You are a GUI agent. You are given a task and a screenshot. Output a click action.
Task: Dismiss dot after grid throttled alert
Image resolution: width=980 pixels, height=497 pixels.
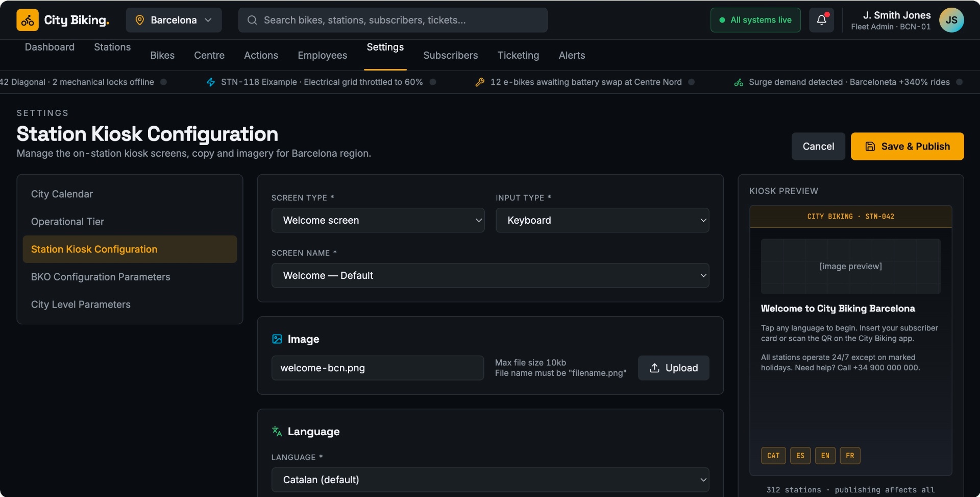pyautogui.click(x=433, y=82)
